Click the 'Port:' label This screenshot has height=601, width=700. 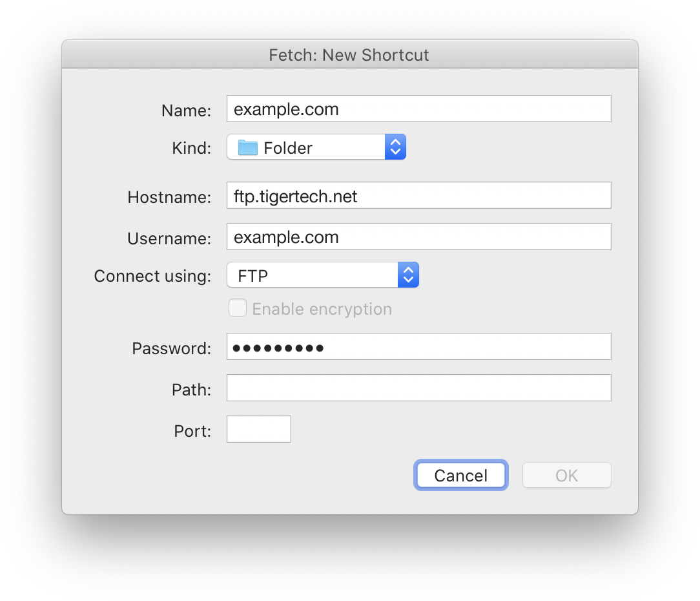click(x=192, y=431)
